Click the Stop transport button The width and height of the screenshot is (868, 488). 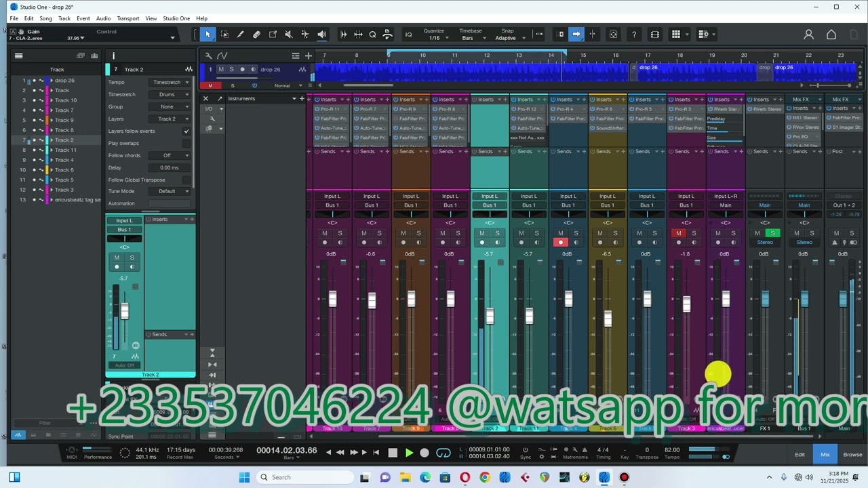393,453
